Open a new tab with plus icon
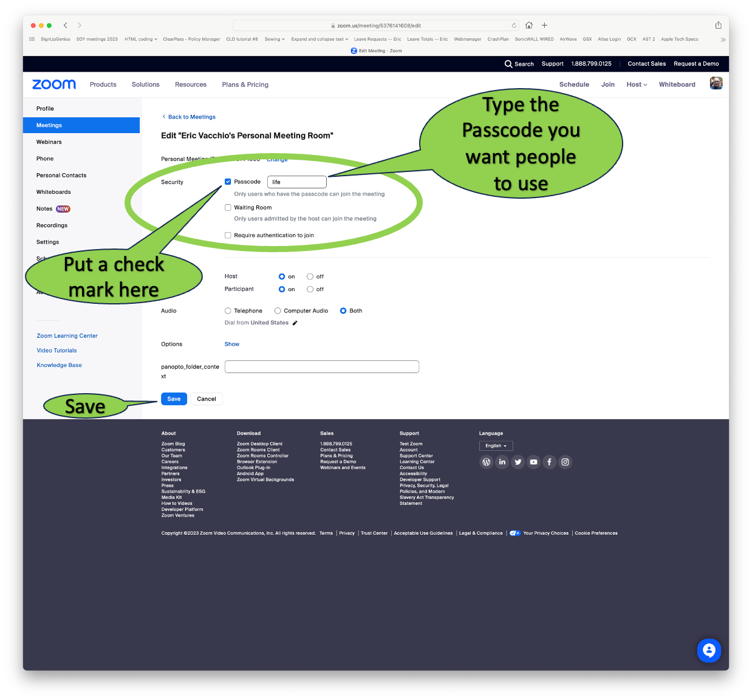752x700 pixels. (545, 26)
